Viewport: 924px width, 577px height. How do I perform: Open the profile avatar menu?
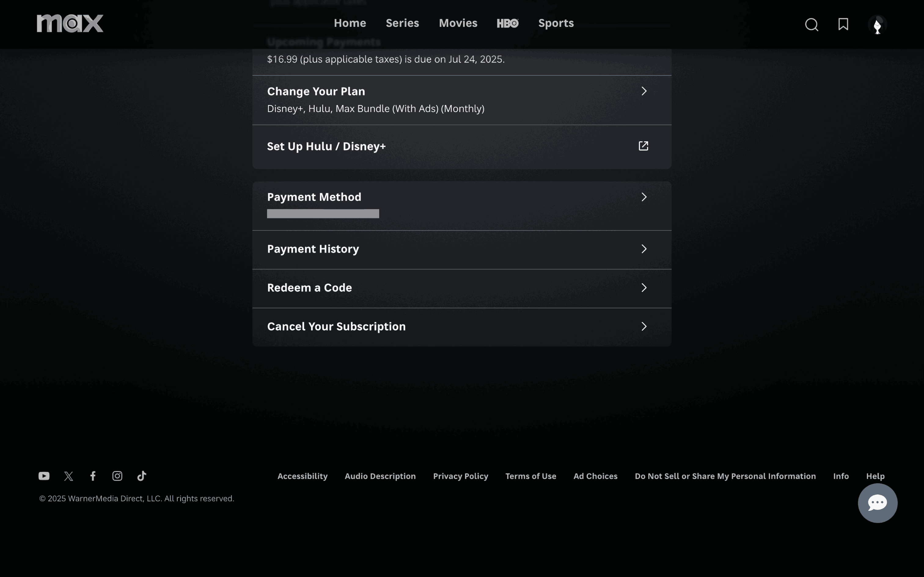coord(877,25)
